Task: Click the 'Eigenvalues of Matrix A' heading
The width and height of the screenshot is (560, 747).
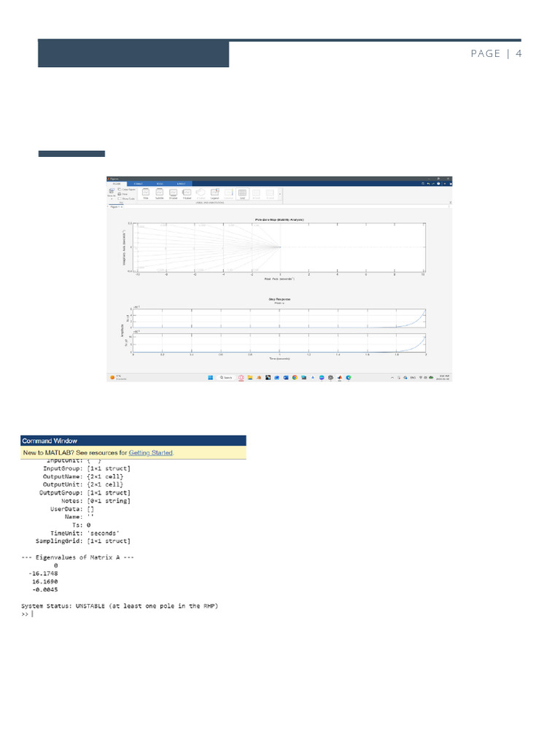Action: tap(77, 557)
